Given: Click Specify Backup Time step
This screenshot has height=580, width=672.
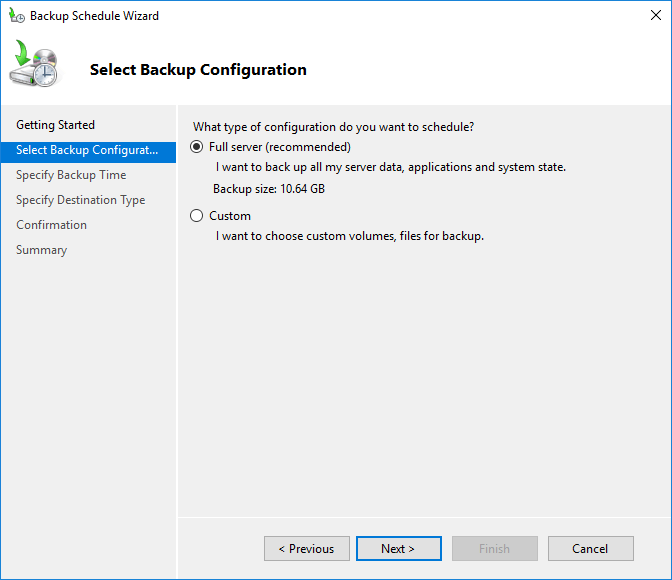Looking at the screenshot, I should [71, 175].
